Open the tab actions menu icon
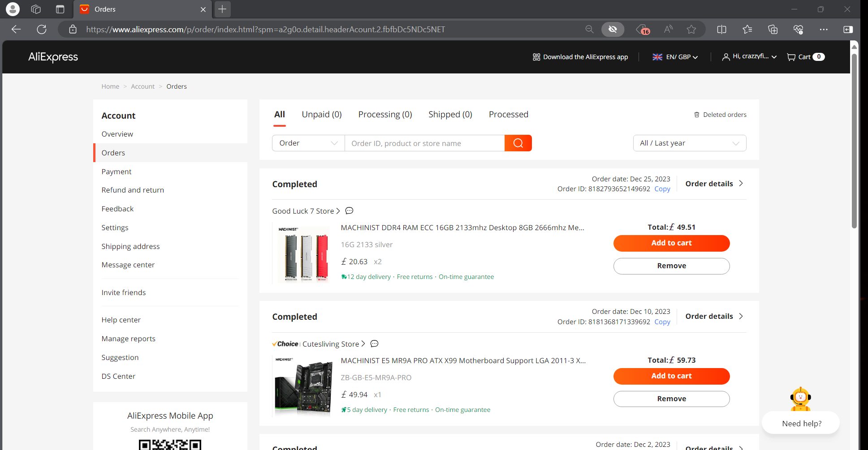The width and height of the screenshot is (868, 450). pyautogui.click(x=60, y=9)
